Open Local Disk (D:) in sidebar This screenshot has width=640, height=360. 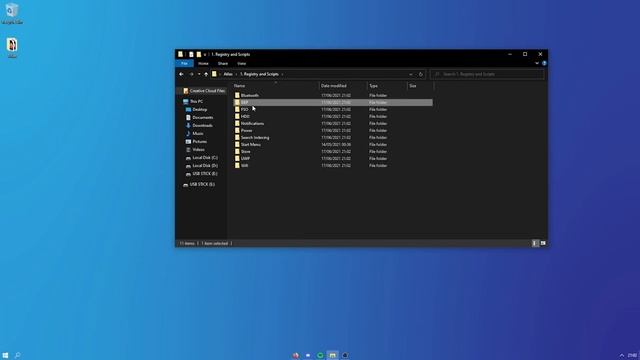(202, 166)
